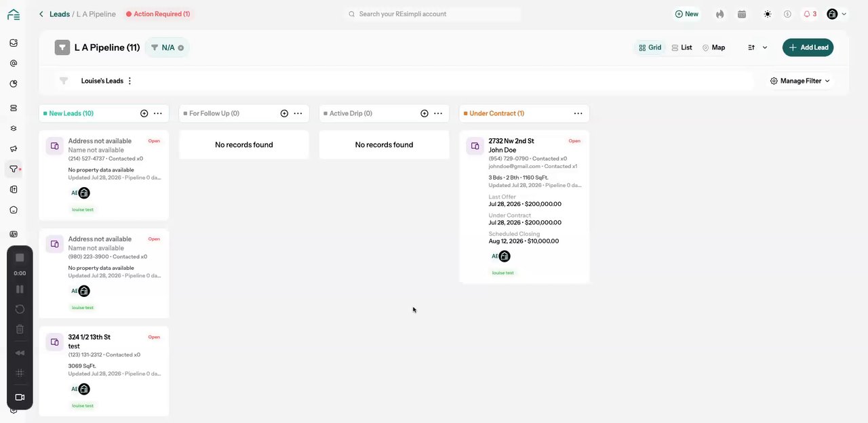Open Under Contract column options menu
This screenshot has height=423, width=868.
coord(578,113)
